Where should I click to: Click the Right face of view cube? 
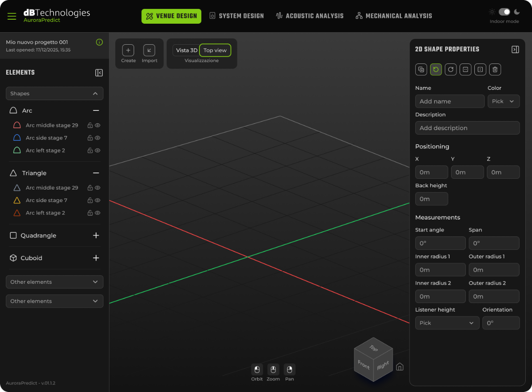383,365
